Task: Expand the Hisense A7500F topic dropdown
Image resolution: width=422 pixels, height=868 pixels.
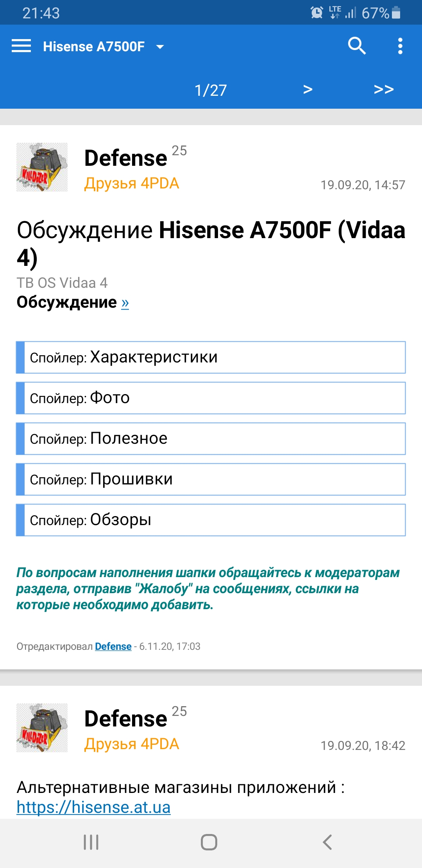Action: [160, 47]
